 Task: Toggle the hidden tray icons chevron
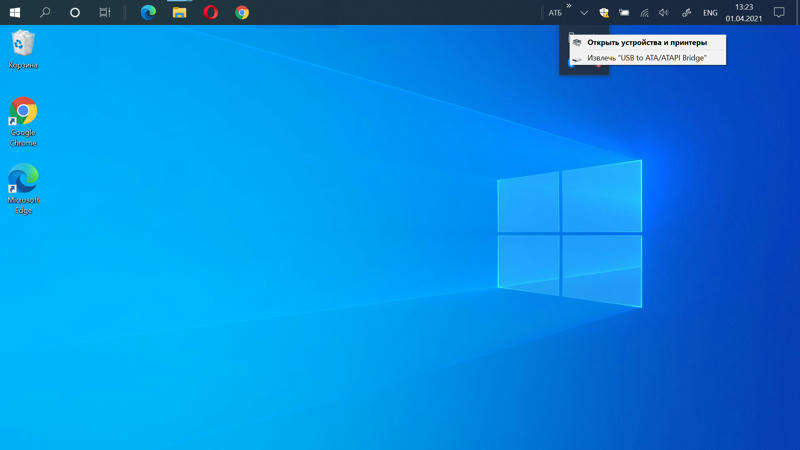click(x=584, y=13)
